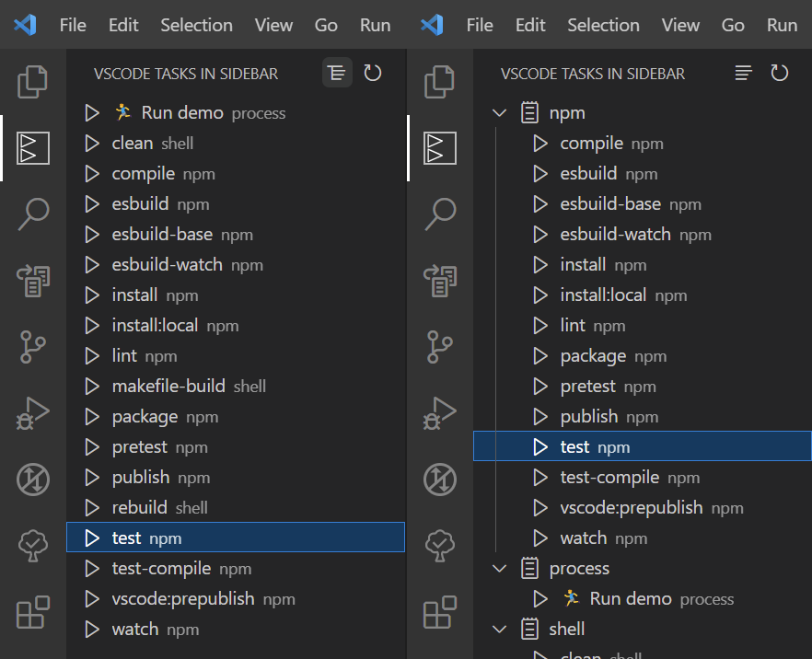The height and width of the screenshot is (659, 812).
Task: Run the publish npm task in right window
Action: pos(540,417)
